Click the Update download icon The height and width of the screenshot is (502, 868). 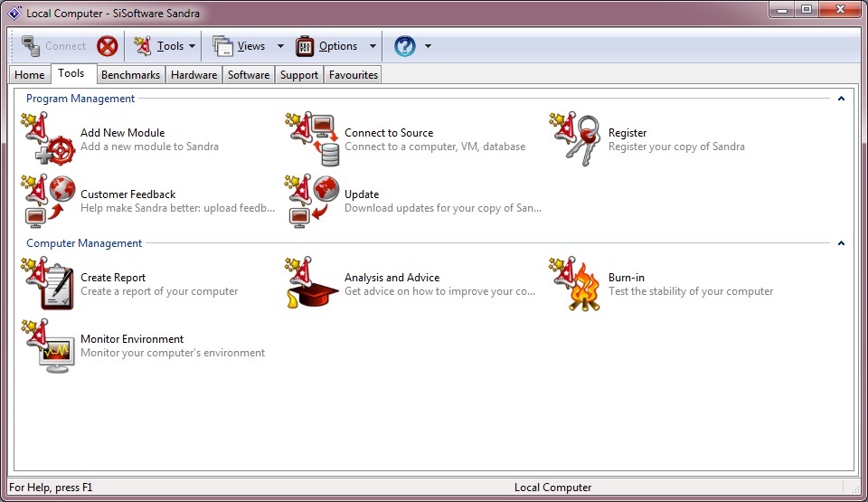312,201
